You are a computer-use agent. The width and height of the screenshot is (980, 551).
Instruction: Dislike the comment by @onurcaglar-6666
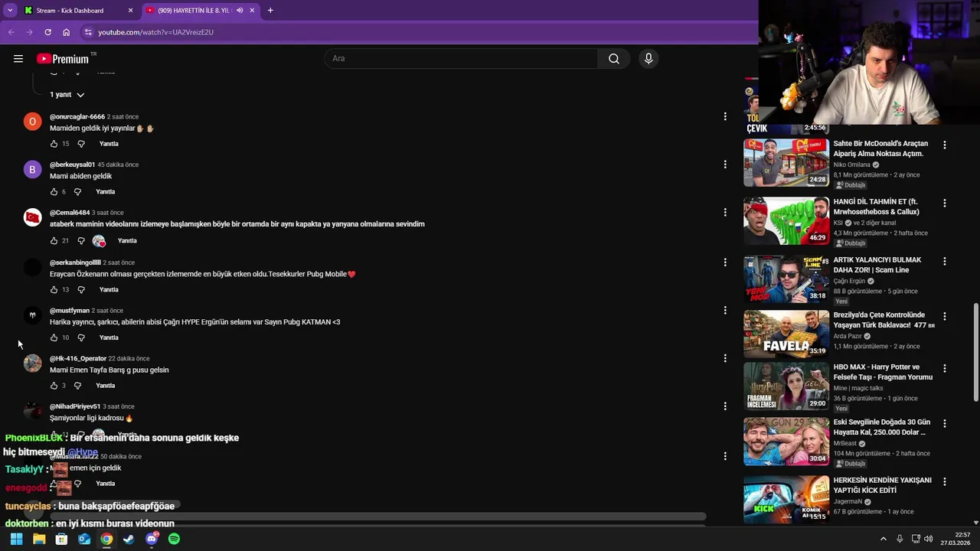click(81, 144)
